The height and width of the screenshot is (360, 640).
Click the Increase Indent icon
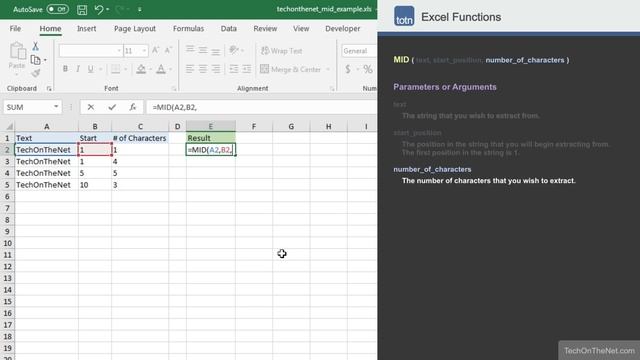click(247, 69)
